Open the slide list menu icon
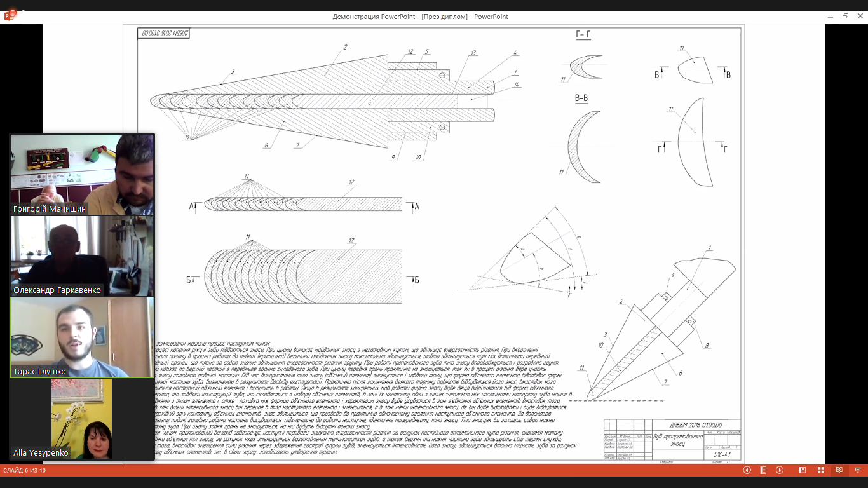This screenshot has width=868, height=488. [763, 470]
